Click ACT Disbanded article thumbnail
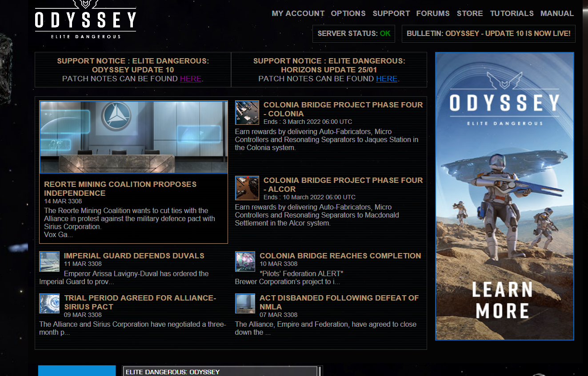Viewport: 588px width, 376px height. [x=245, y=304]
